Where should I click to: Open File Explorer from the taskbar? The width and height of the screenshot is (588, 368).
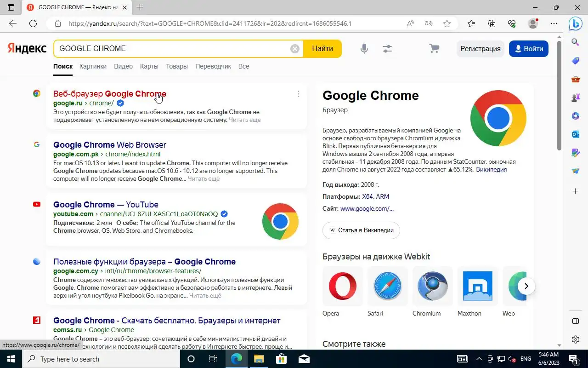click(x=259, y=359)
